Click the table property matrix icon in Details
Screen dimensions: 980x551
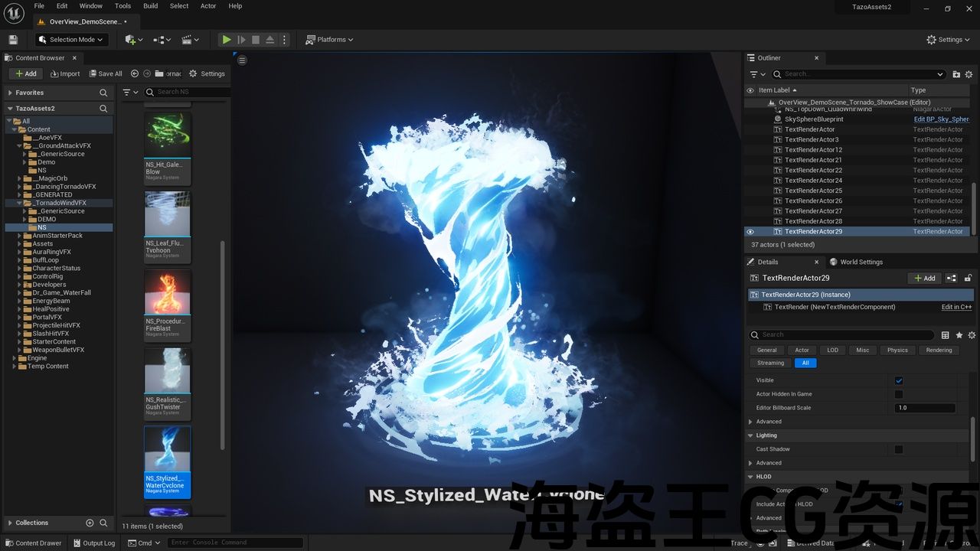pyautogui.click(x=945, y=335)
